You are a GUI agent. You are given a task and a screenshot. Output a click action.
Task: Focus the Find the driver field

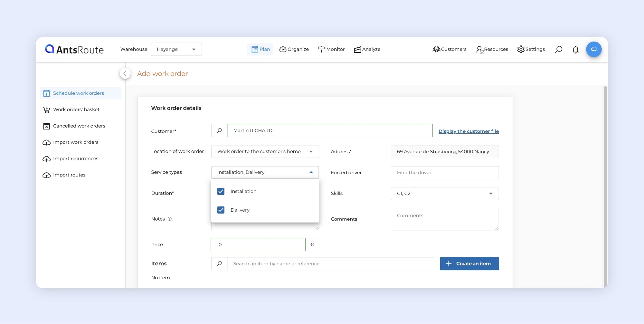tap(444, 173)
